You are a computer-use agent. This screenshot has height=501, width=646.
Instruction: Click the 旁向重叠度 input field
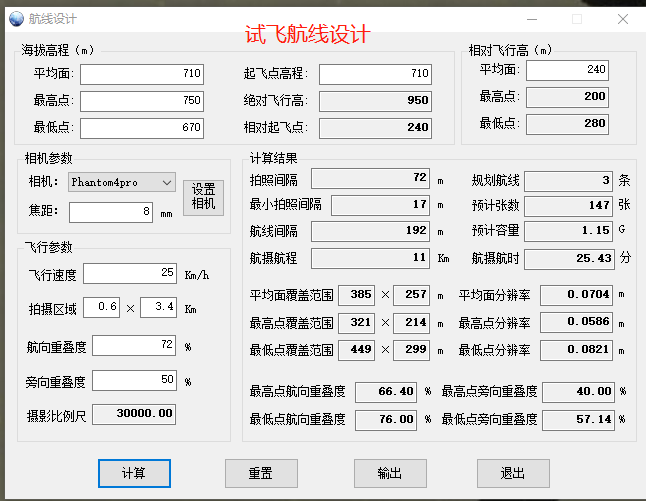click(x=134, y=380)
